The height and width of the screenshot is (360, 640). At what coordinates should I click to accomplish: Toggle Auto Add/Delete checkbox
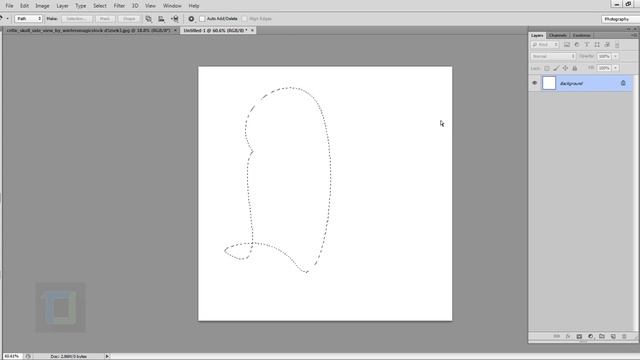point(202,19)
